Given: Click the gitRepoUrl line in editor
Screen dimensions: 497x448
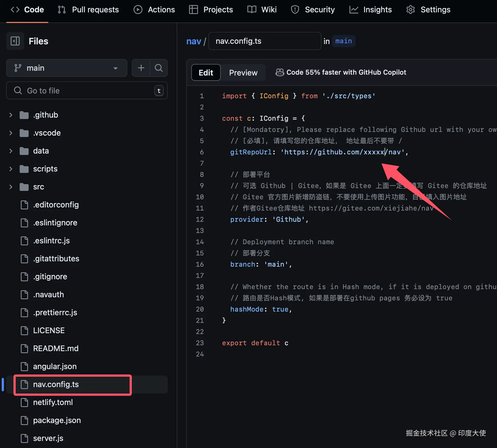Looking at the screenshot, I should 319,152.
